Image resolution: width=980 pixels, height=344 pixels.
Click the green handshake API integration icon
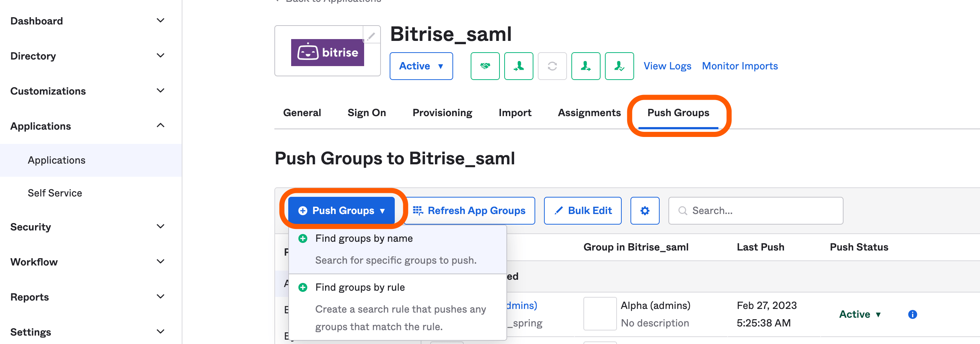pos(485,66)
